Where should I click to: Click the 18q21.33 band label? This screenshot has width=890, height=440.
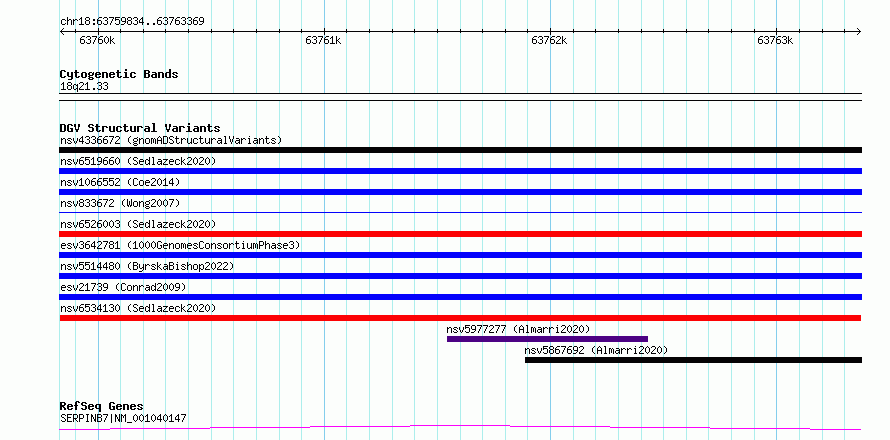[x=84, y=87]
